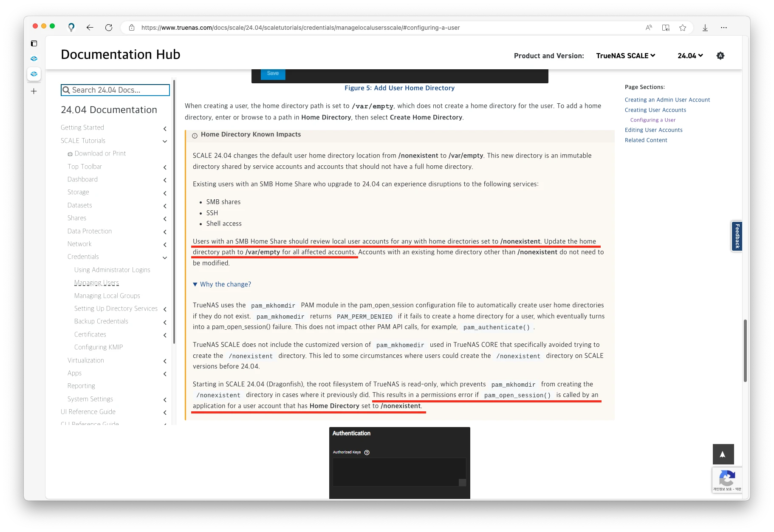Click the read aloud icon in address bar
Image resolution: width=774 pixels, height=532 pixels.
tap(649, 28)
